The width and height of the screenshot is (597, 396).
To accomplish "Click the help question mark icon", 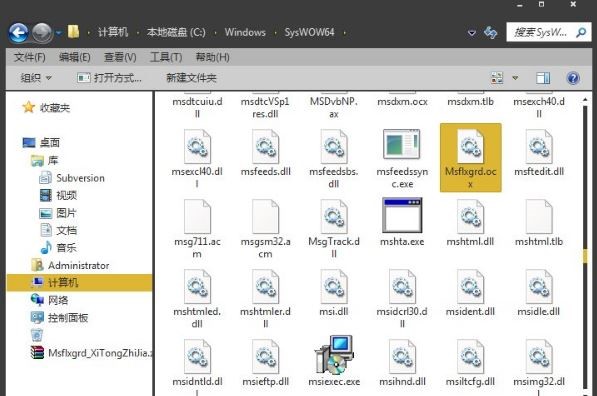I will 573,78.
